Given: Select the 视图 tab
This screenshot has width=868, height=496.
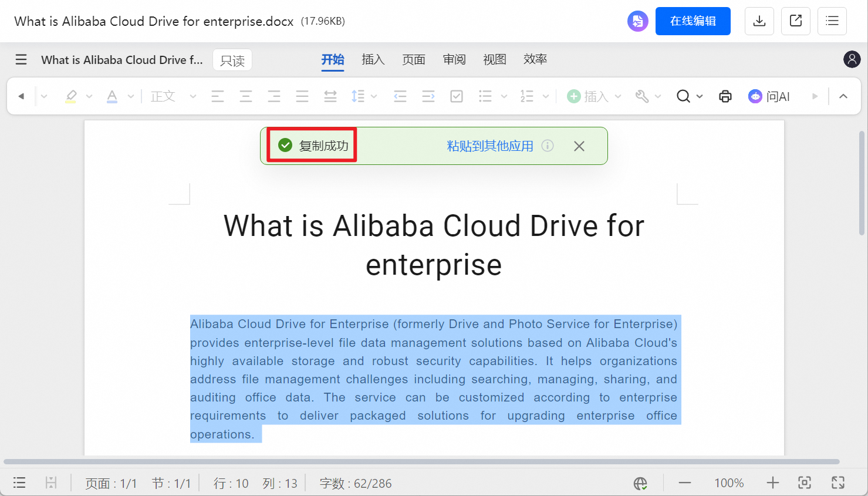Looking at the screenshot, I should click(x=495, y=59).
